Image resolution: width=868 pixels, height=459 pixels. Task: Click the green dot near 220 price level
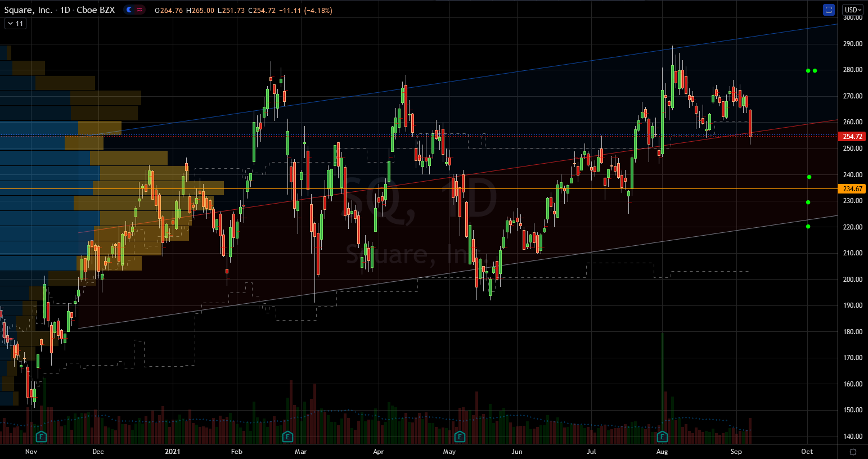click(x=808, y=227)
